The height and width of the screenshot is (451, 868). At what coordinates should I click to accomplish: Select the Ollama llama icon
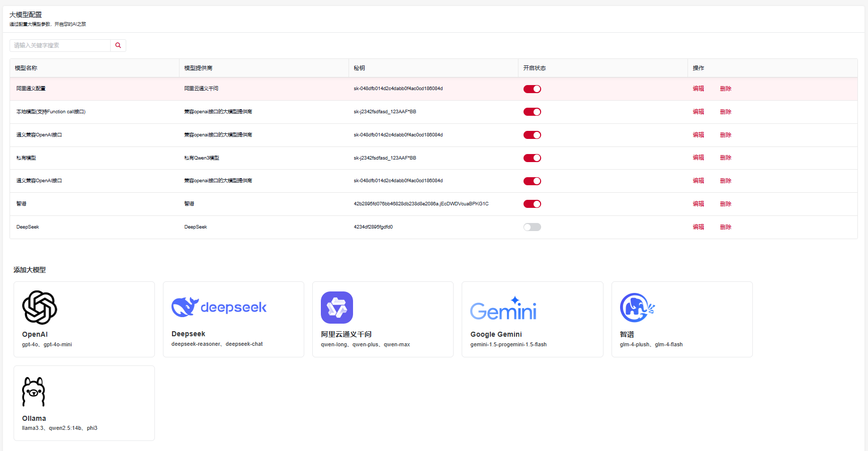pyautogui.click(x=34, y=392)
